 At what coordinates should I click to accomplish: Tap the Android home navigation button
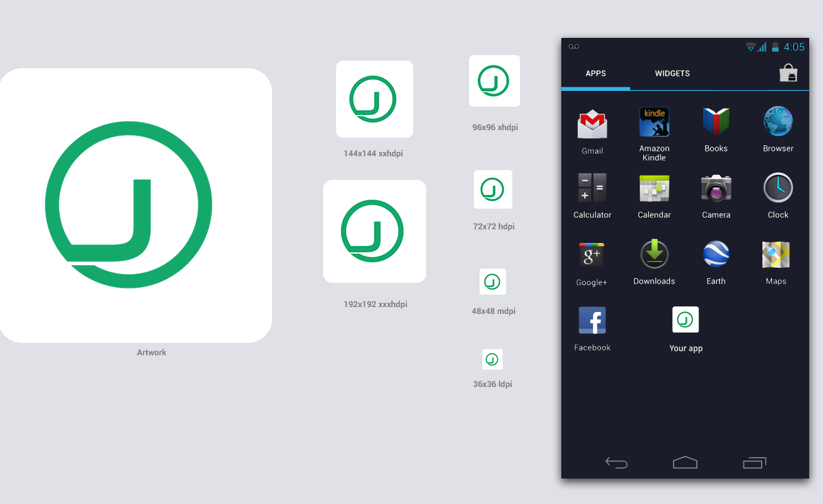coord(685,462)
